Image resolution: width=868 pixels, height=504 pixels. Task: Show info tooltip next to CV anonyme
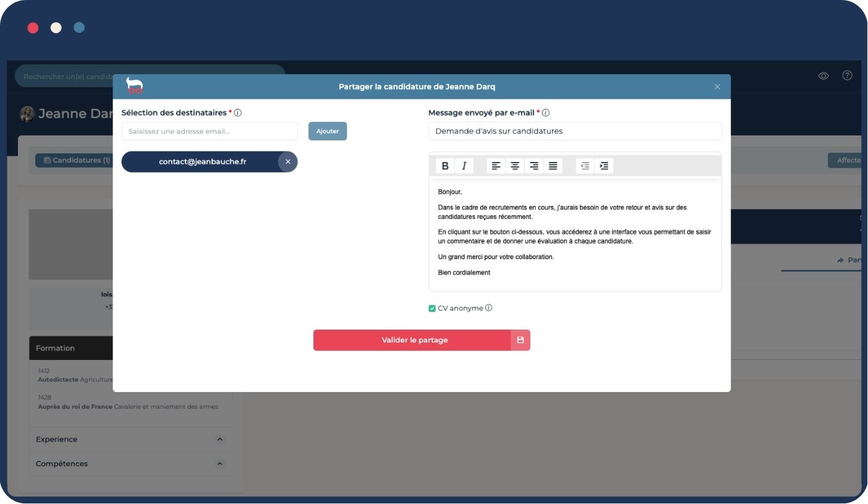pyautogui.click(x=489, y=308)
